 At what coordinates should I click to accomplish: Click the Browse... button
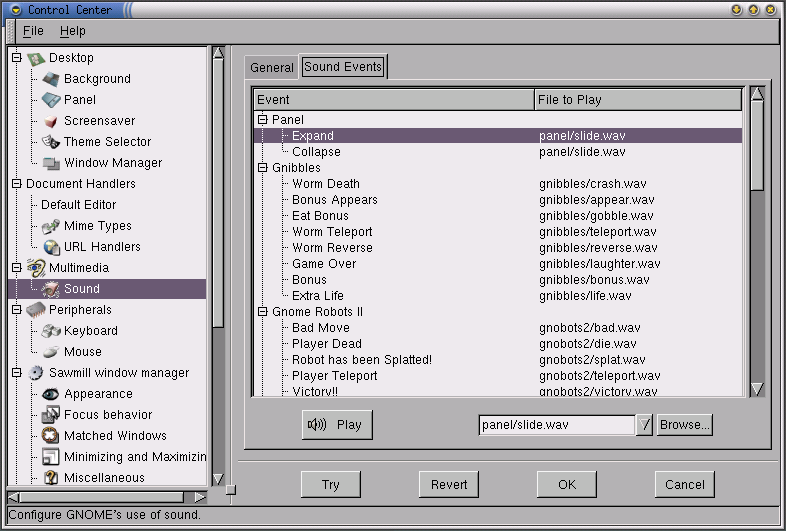click(684, 425)
